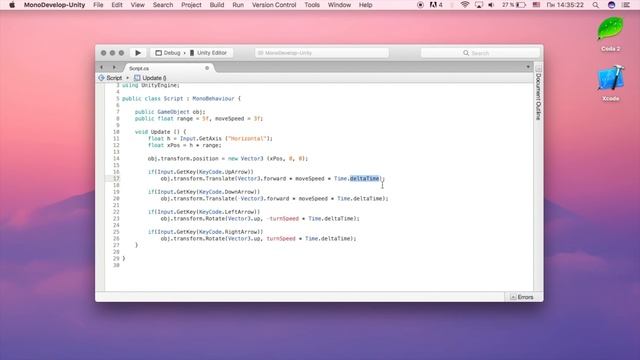Open the Errors pad
Screen dimensions: 640x360
521,297
